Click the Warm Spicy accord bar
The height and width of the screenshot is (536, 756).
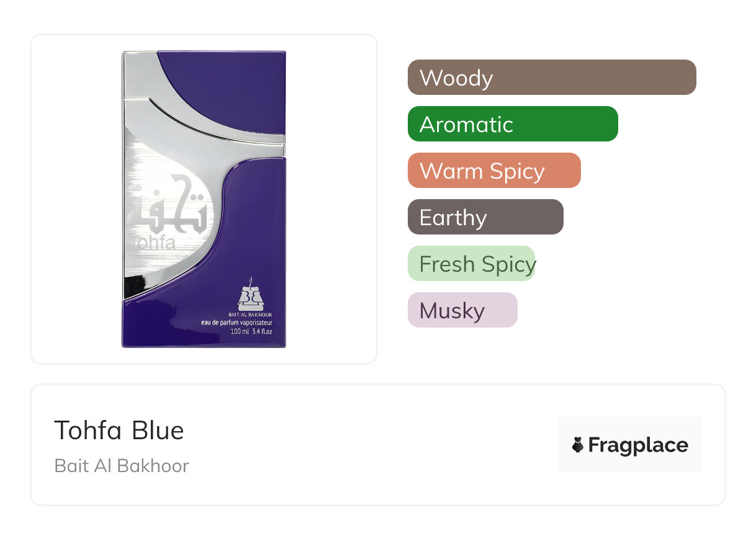tap(493, 171)
